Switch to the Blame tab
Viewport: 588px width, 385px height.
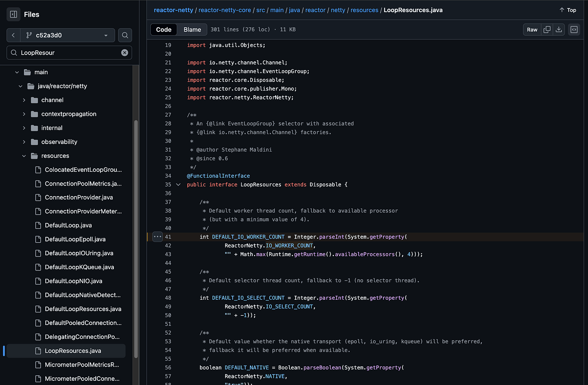click(192, 29)
